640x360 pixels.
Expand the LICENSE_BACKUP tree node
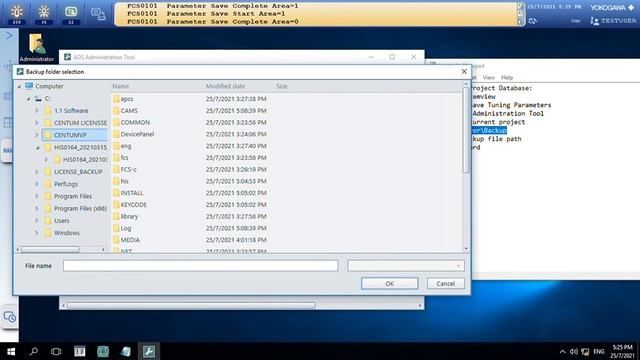tap(37, 172)
